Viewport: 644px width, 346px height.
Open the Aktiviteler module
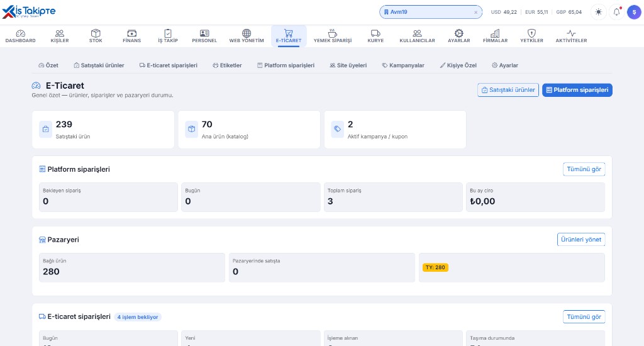pyautogui.click(x=571, y=36)
